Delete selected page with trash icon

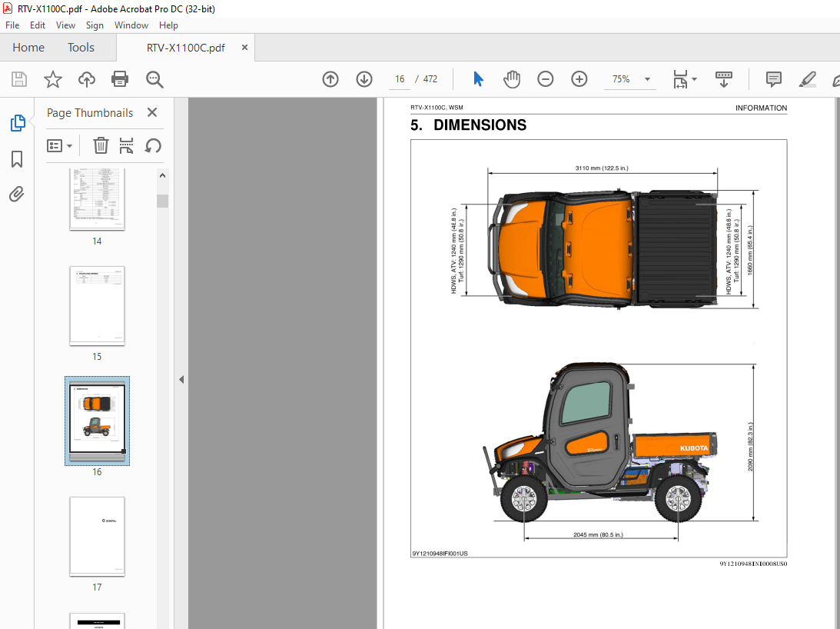pos(101,145)
